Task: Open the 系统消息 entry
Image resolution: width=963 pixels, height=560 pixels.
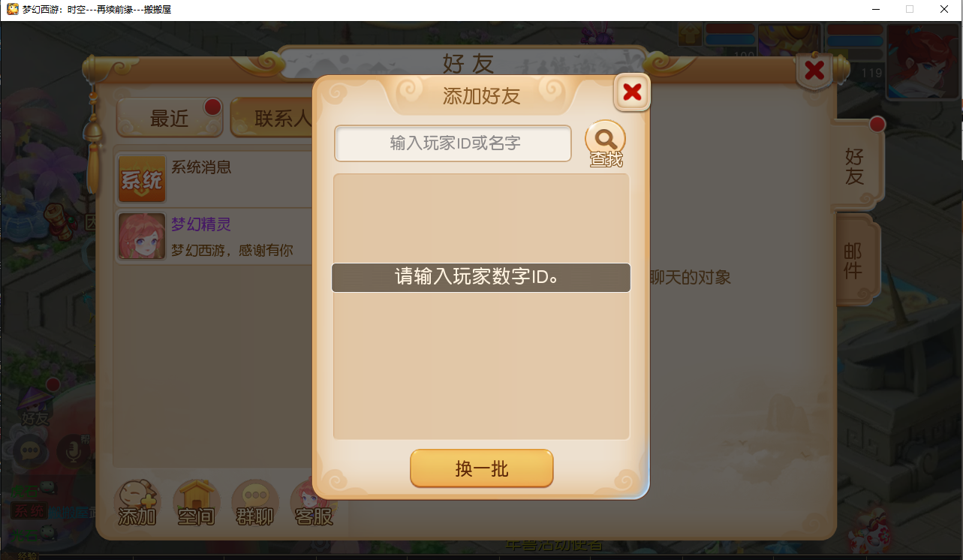Action: (x=214, y=179)
